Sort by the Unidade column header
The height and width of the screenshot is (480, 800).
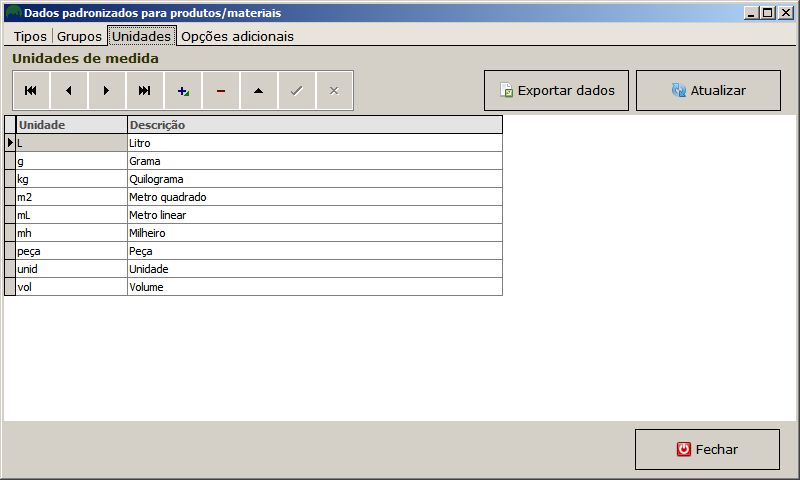point(71,124)
